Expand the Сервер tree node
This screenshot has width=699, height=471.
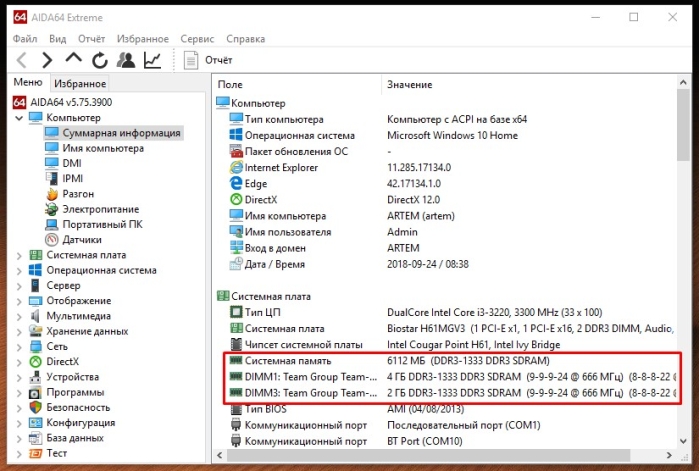click(19, 286)
